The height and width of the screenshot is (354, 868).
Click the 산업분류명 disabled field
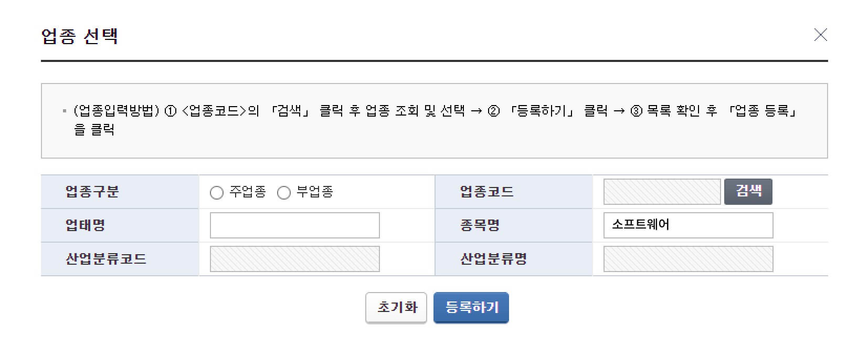(x=688, y=259)
